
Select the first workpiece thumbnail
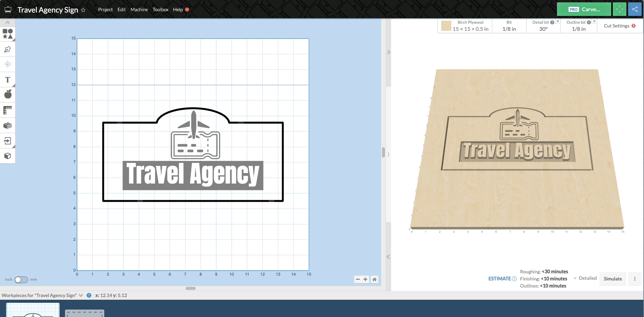32,310
